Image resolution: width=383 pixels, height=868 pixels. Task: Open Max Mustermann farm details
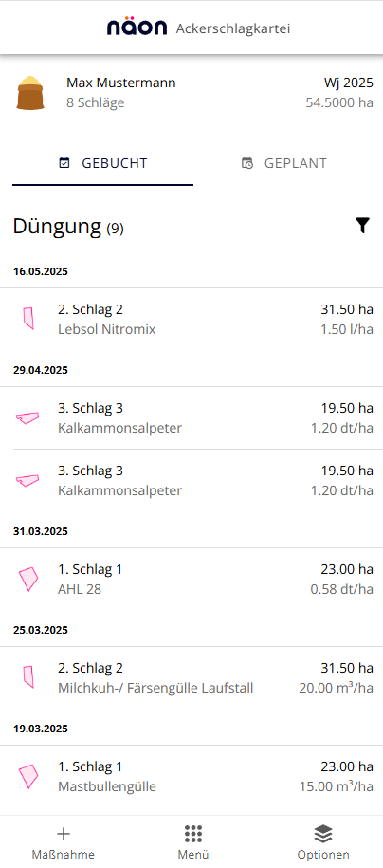click(x=121, y=83)
